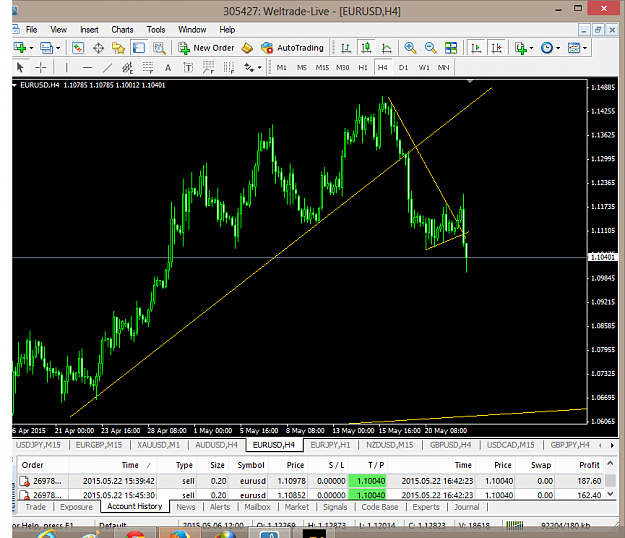This screenshot has height=538, width=625.
Task: Switch to M15 timeframe
Action: coord(322,68)
